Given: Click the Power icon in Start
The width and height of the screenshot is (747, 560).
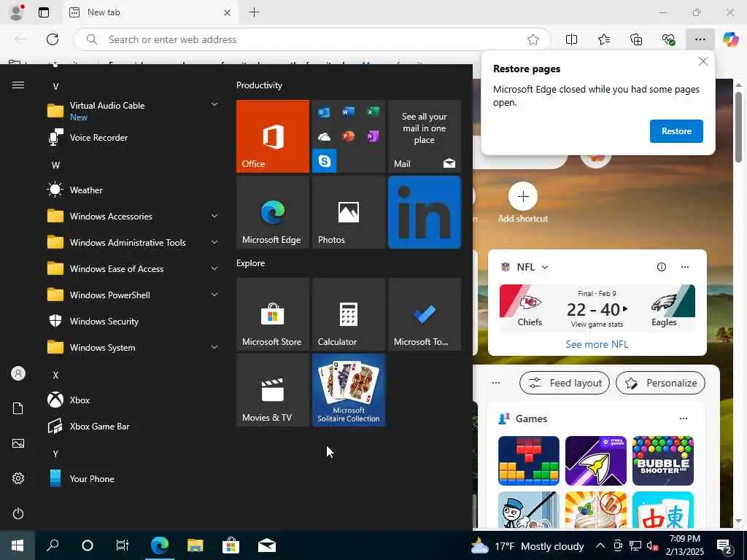Looking at the screenshot, I should pos(18,513).
